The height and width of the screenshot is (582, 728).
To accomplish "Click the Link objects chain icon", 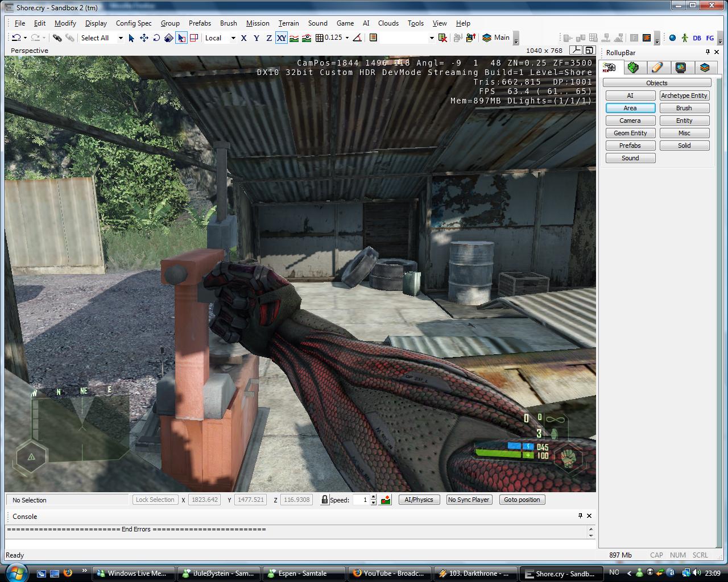I will coord(57,38).
